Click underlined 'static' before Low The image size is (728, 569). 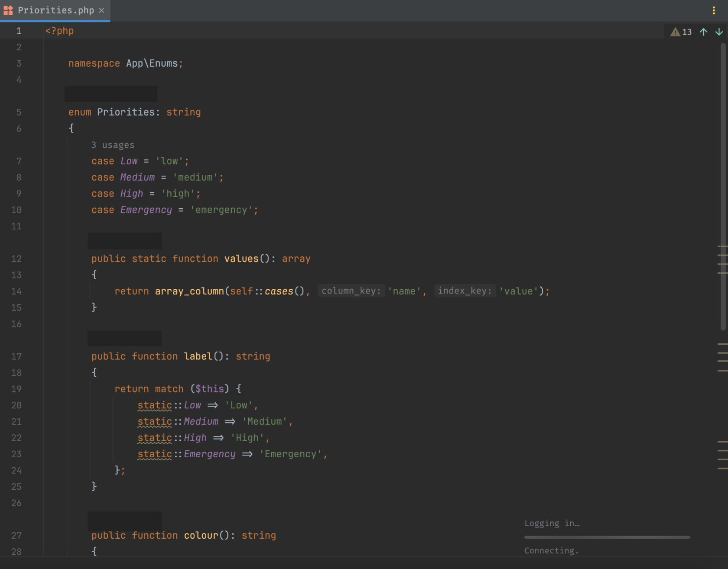click(155, 405)
